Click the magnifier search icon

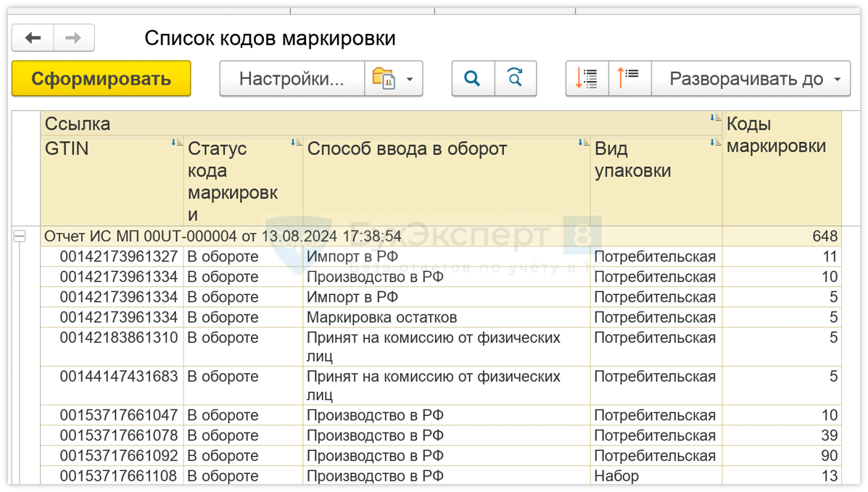click(x=473, y=78)
